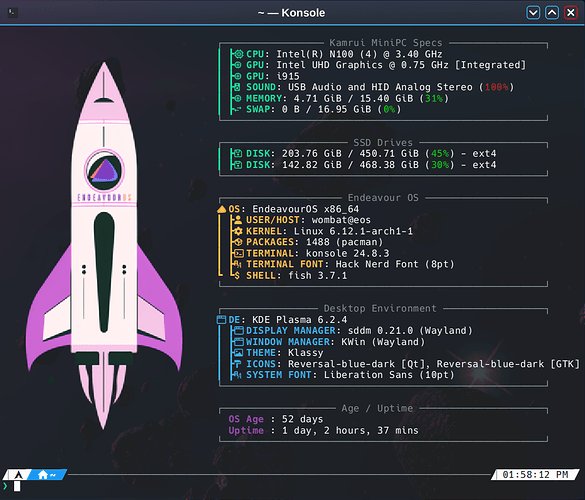Click the red 100% sound volume value

(496, 87)
